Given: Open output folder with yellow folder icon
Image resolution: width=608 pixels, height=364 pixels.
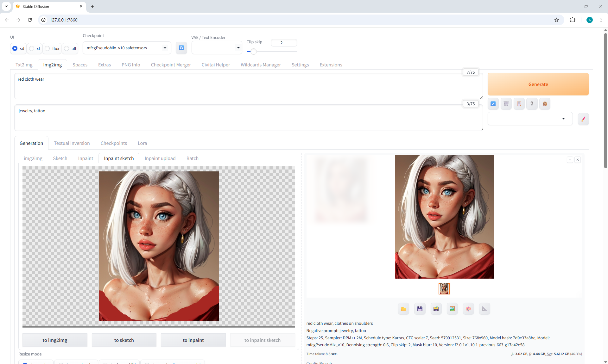Looking at the screenshot, I should 403,309.
